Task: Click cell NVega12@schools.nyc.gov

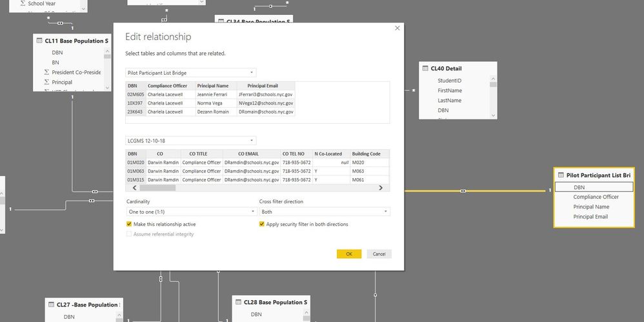Action: (x=266, y=103)
